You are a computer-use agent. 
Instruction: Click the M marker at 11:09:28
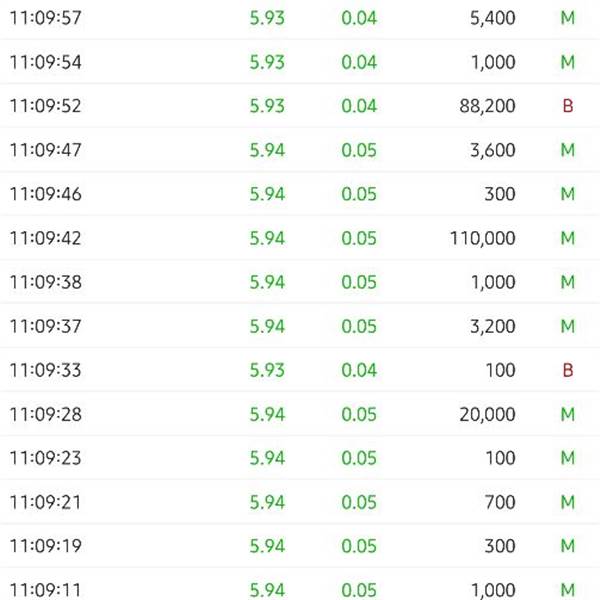568,414
